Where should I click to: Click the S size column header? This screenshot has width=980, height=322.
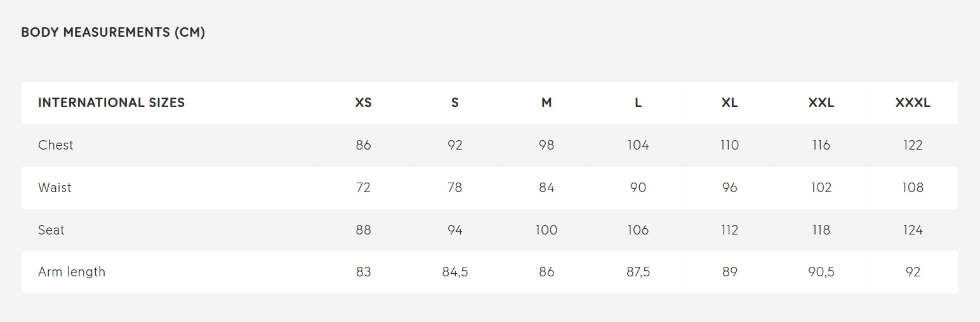coord(455,103)
